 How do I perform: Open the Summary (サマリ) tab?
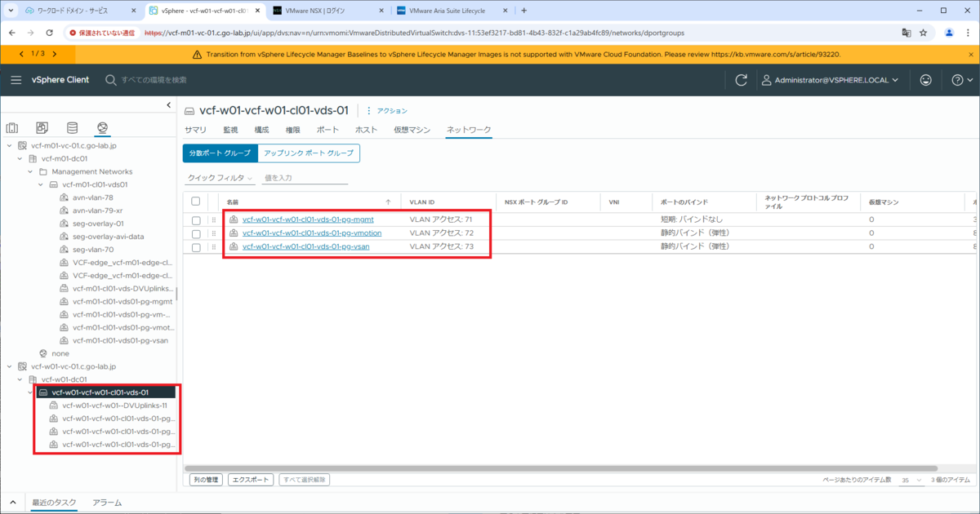195,130
